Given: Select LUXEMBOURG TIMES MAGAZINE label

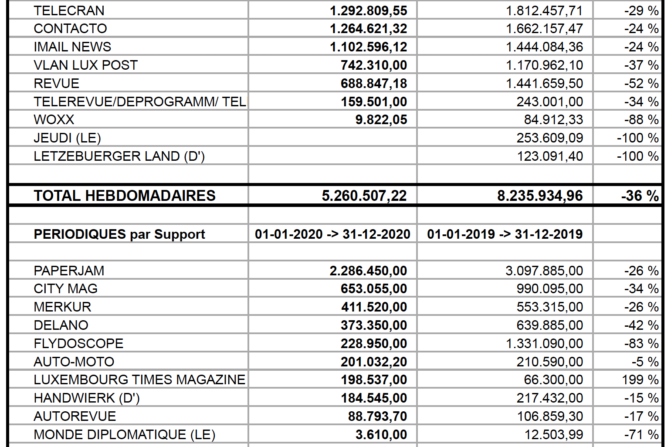Looking at the screenshot, I should click(x=140, y=380).
